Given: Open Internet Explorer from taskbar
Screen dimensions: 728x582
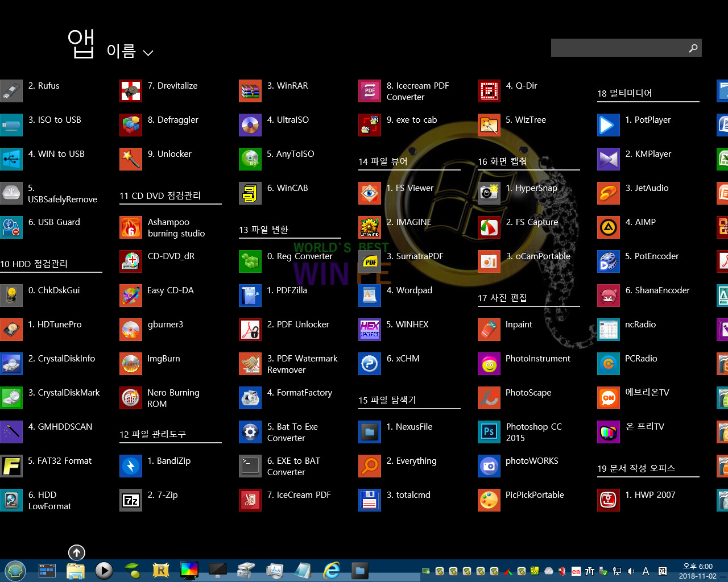Looking at the screenshot, I should [332, 571].
